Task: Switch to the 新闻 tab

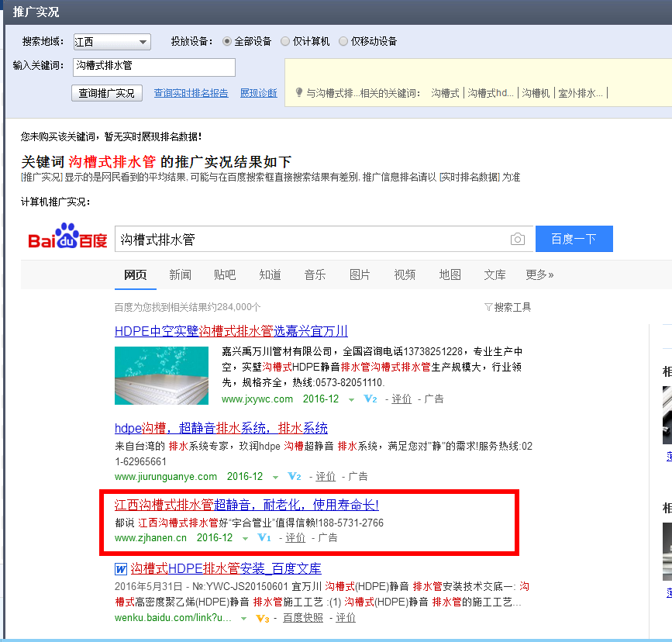Action: coord(180,275)
